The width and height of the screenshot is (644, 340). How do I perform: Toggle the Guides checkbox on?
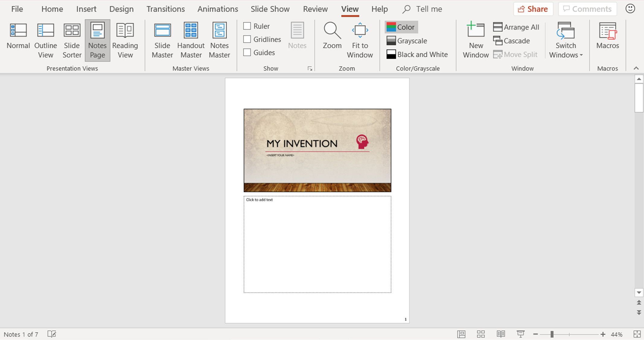[247, 52]
